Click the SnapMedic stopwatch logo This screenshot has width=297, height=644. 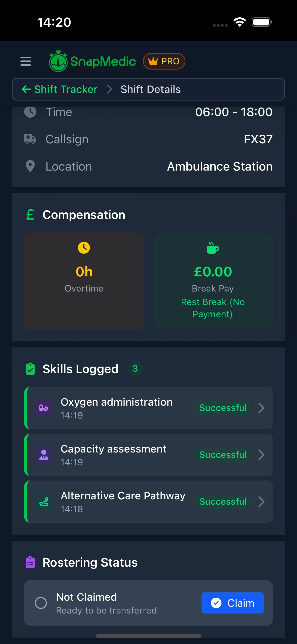(x=58, y=61)
